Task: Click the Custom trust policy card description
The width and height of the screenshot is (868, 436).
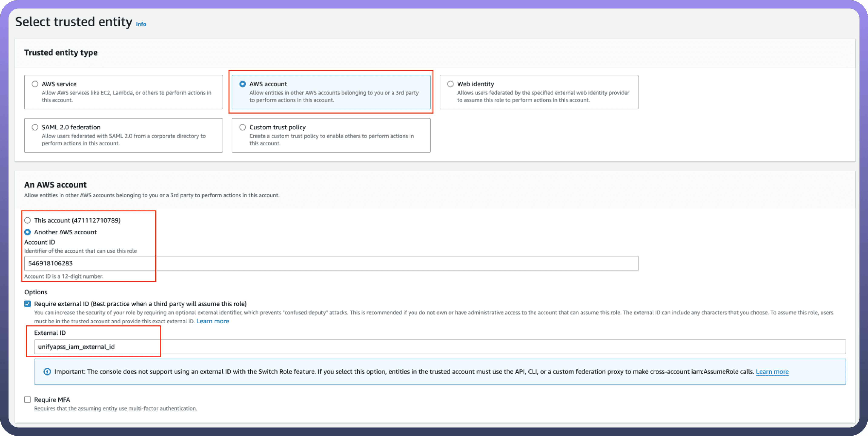Action: pyautogui.click(x=331, y=139)
